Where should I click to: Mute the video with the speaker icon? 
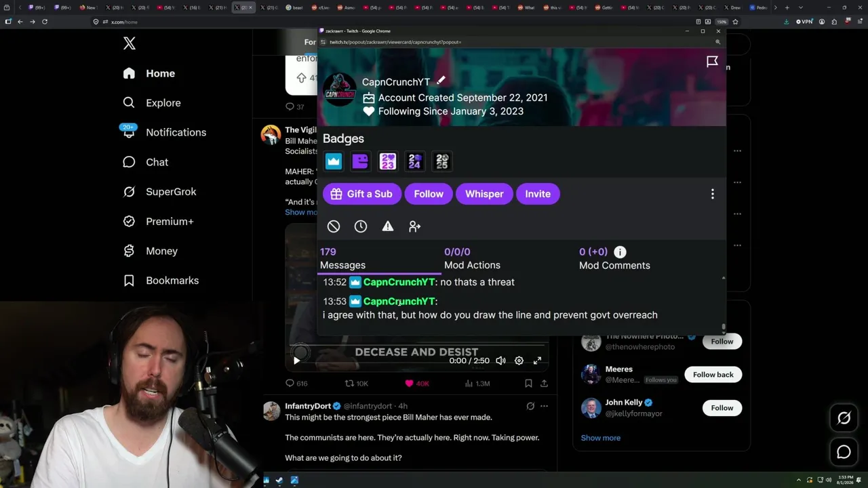(500, 361)
